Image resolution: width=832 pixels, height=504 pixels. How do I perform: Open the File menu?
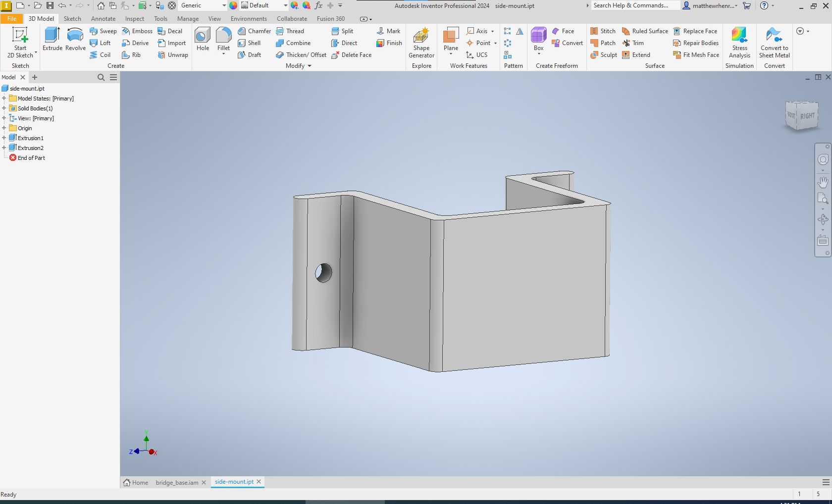tap(12, 19)
